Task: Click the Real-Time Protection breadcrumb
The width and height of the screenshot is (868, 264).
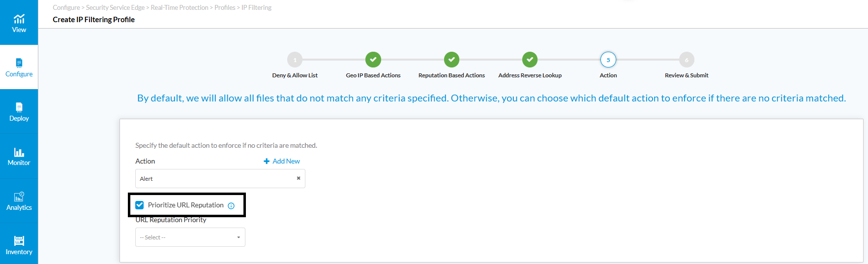Action: click(x=180, y=7)
